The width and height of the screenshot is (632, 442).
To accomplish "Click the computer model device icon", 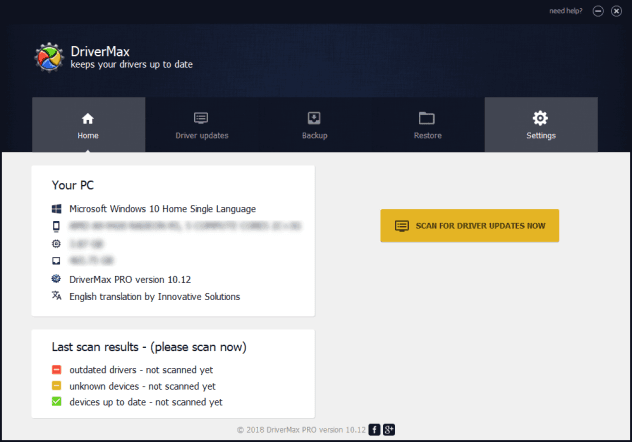I will pyautogui.click(x=56, y=226).
